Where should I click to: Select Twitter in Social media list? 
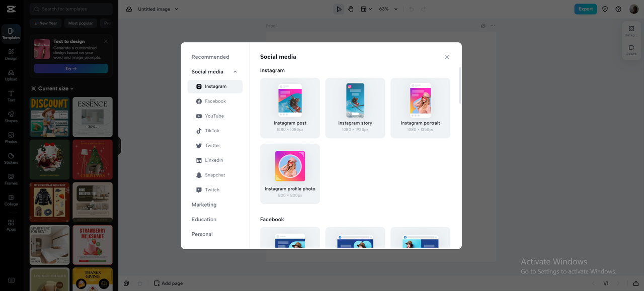pyautogui.click(x=215, y=145)
